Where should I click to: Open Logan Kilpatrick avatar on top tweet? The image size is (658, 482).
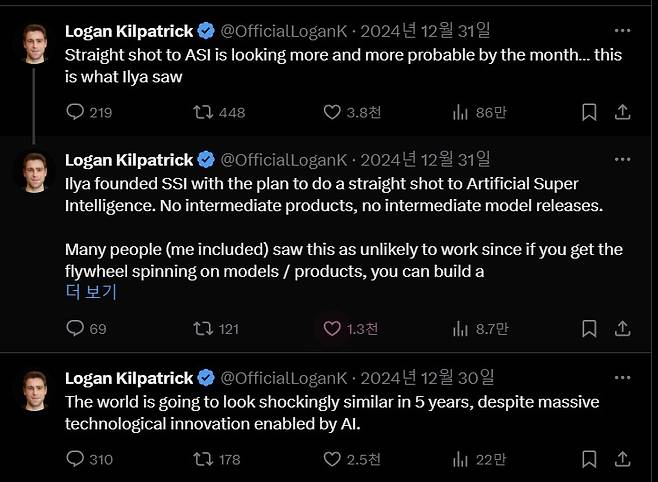coord(35,40)
